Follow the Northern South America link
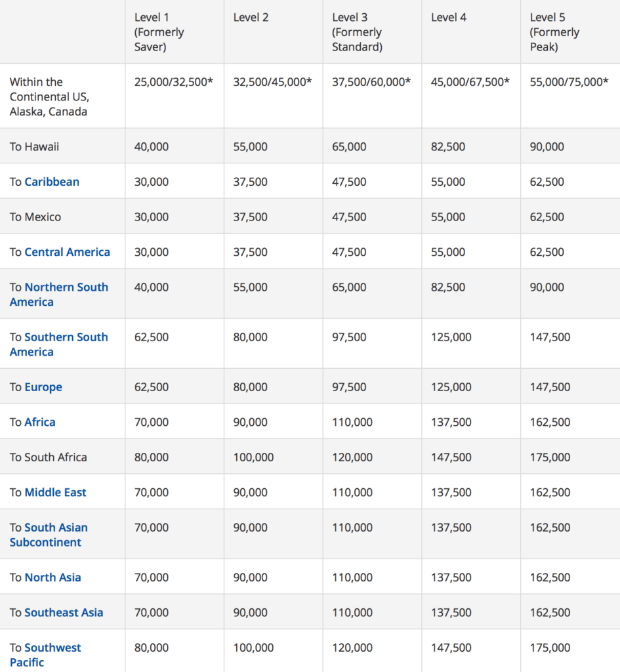Viewport: 620px width, 672px height. click(x=59, y=295)
